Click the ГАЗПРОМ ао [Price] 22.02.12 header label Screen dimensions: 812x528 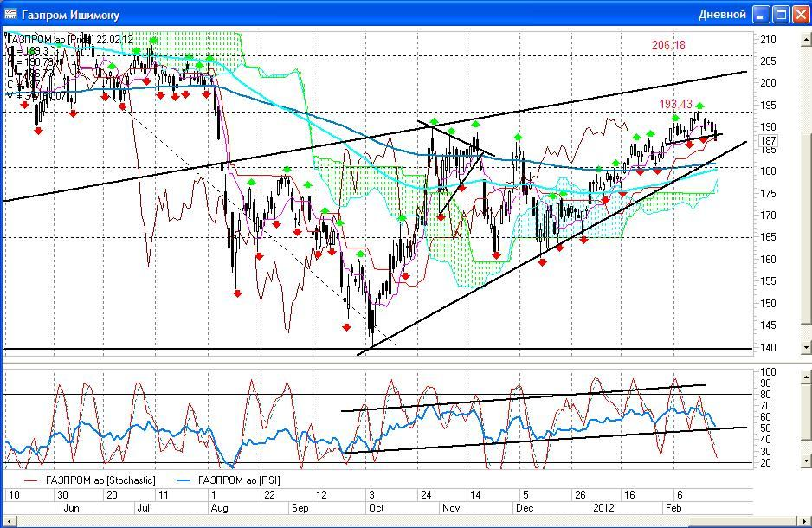click(70, 39)
